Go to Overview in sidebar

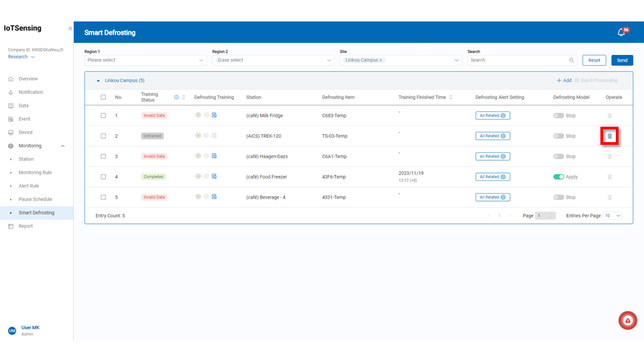[28, 79]
